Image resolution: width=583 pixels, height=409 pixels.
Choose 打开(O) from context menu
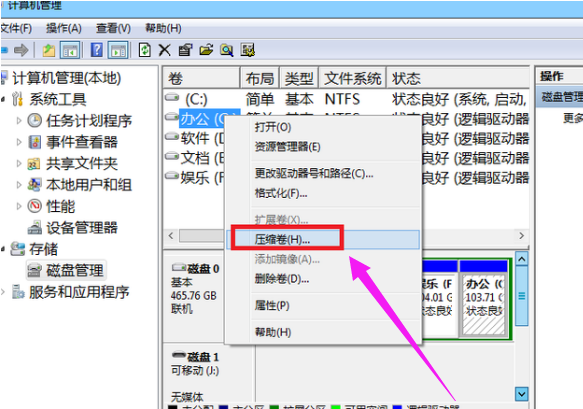(x=273, y=127)
